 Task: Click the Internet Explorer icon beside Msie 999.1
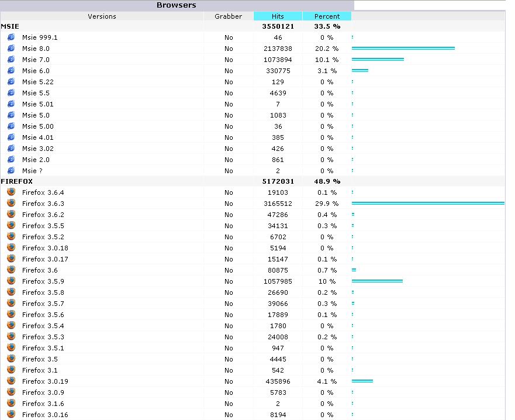pyautogui.click(x=11, y=37)
